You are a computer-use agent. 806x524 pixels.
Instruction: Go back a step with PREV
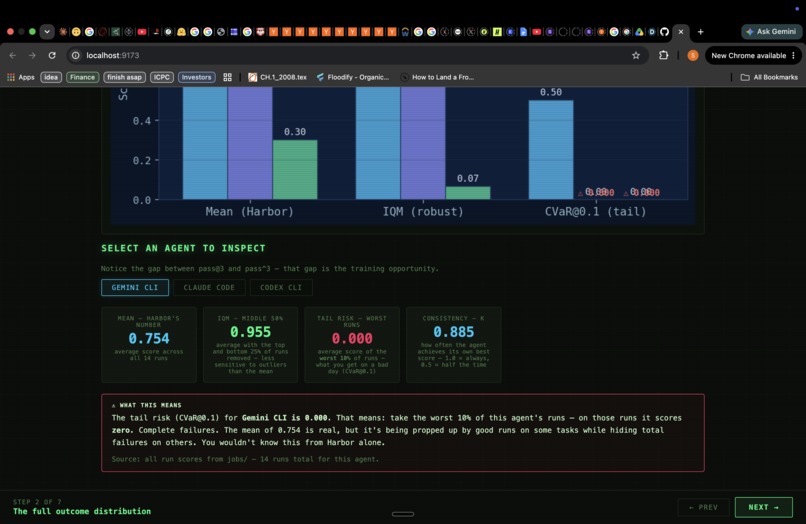[x=703, y=507]
